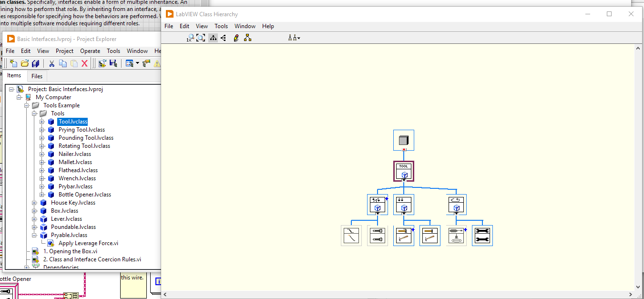The image size is (644, 299).
Task: Click the 1x zoom reset icon
Action: tap(190, 38)
